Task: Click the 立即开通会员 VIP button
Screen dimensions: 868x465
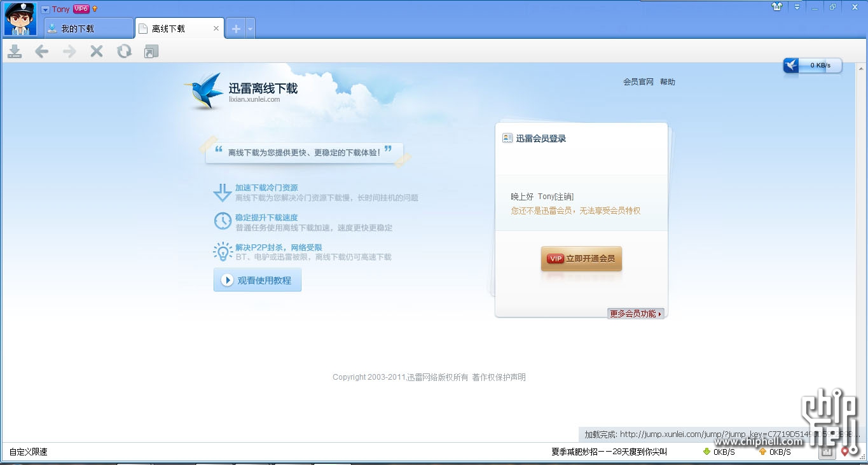Action: click(581, 259)
